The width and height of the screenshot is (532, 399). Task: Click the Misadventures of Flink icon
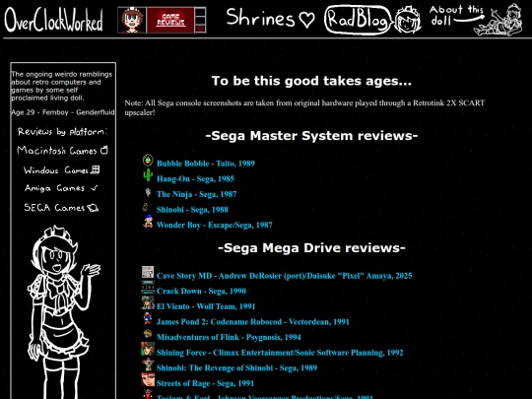click(x=148, y=334)
